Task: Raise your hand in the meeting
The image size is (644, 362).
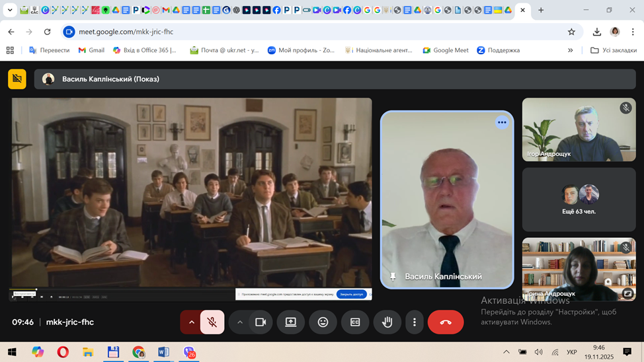Action: [x=387, y=322]
